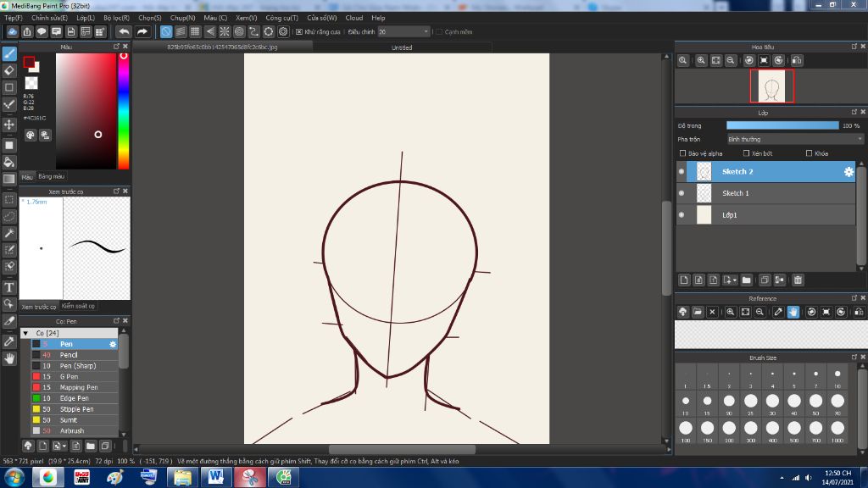This screenshot has width=868, height=488.
Task: Open the add-brush dropdown in the brush panel
Action: [64, 446]
